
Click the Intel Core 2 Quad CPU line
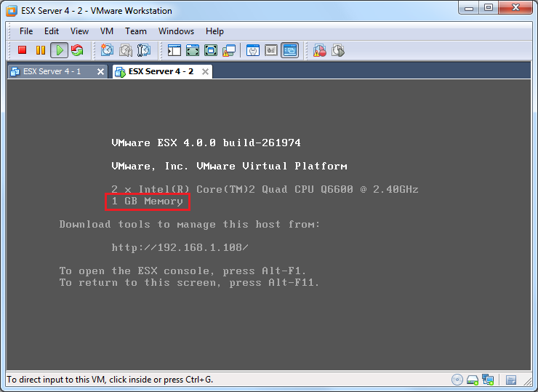[x=265, y=190]
